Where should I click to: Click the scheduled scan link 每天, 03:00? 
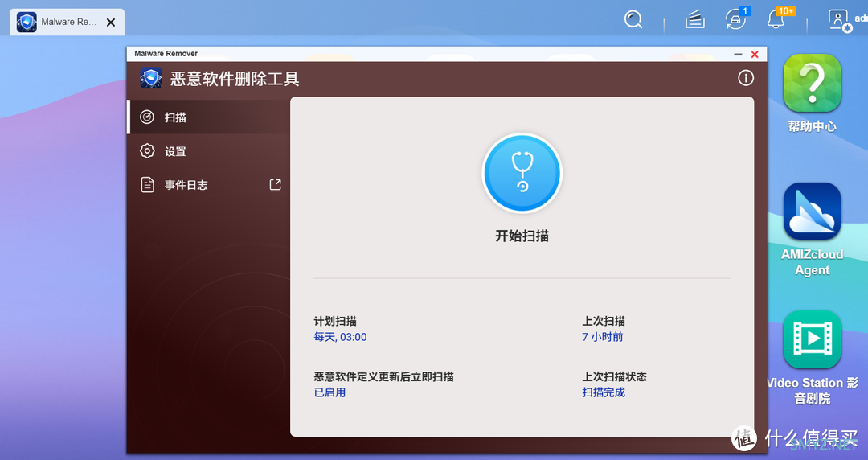tap(340, 337)
